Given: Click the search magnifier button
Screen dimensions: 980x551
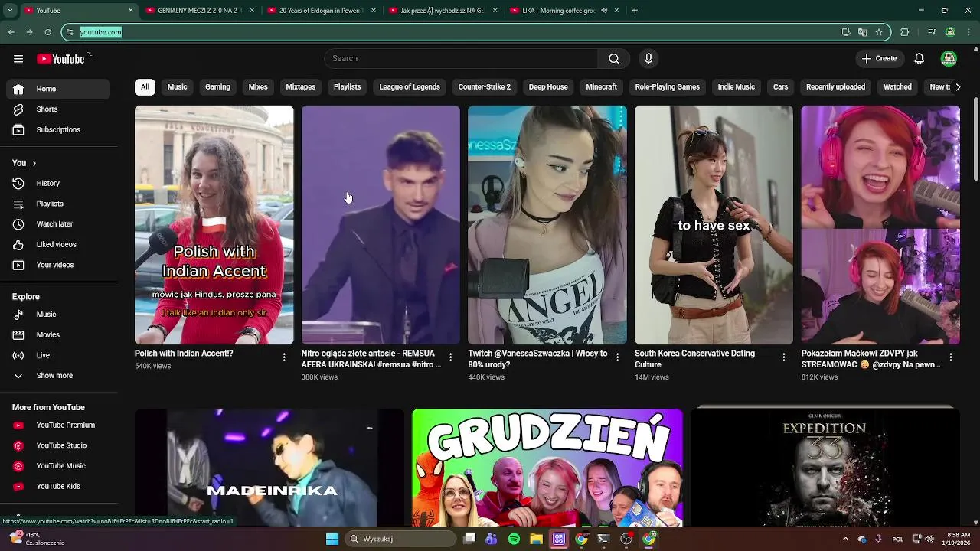Looking at the screenshot, I should pos(614,59).
